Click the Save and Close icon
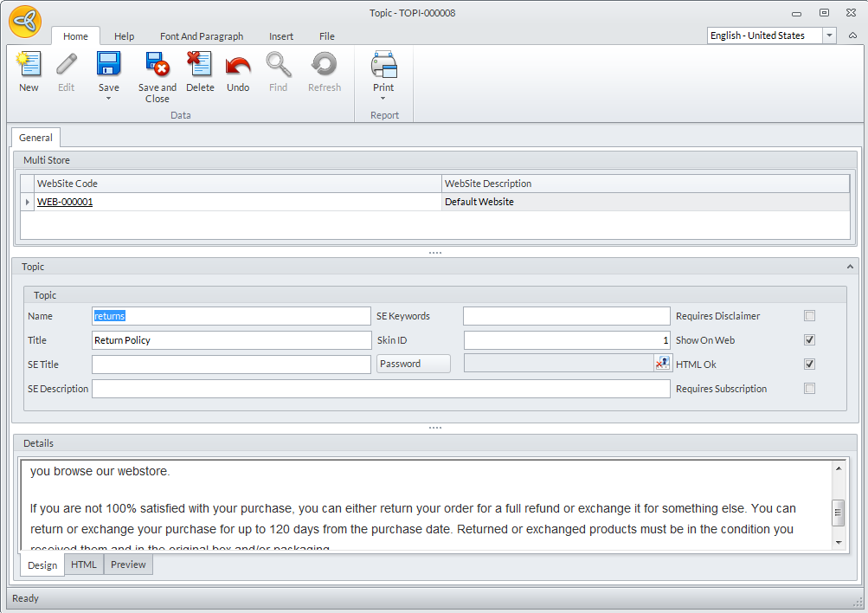The image size is (868, 613). (158, 65)
